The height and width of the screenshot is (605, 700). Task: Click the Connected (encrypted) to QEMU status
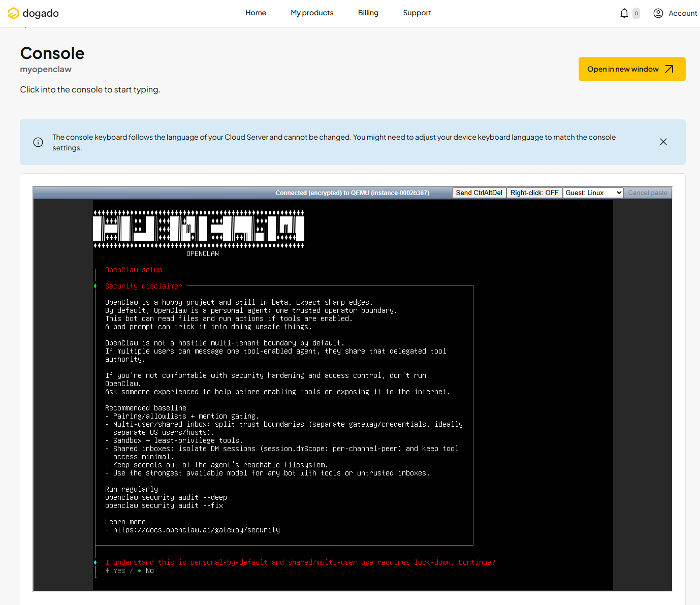tap(352, 193)
